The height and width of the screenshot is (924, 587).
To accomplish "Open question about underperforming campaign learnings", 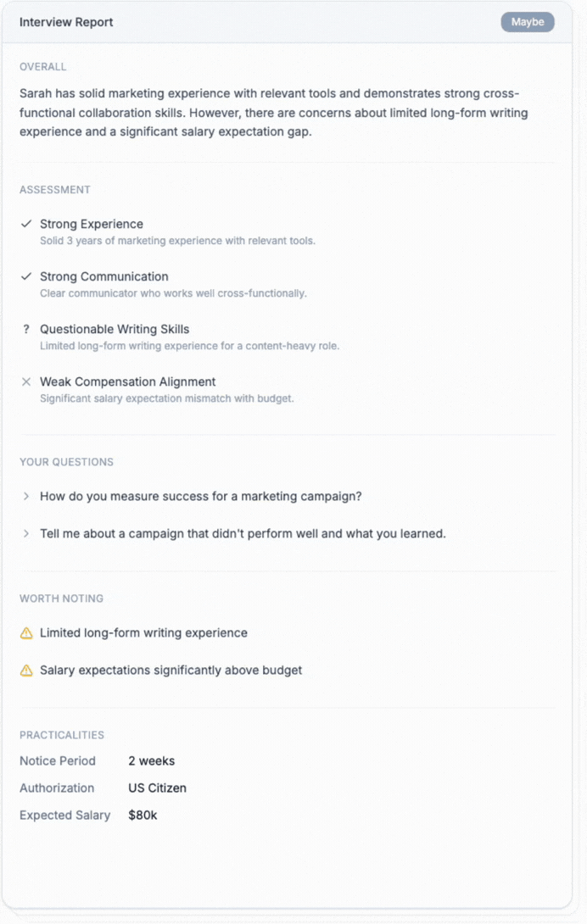I will pyautogui.click(x=243, y=534).
